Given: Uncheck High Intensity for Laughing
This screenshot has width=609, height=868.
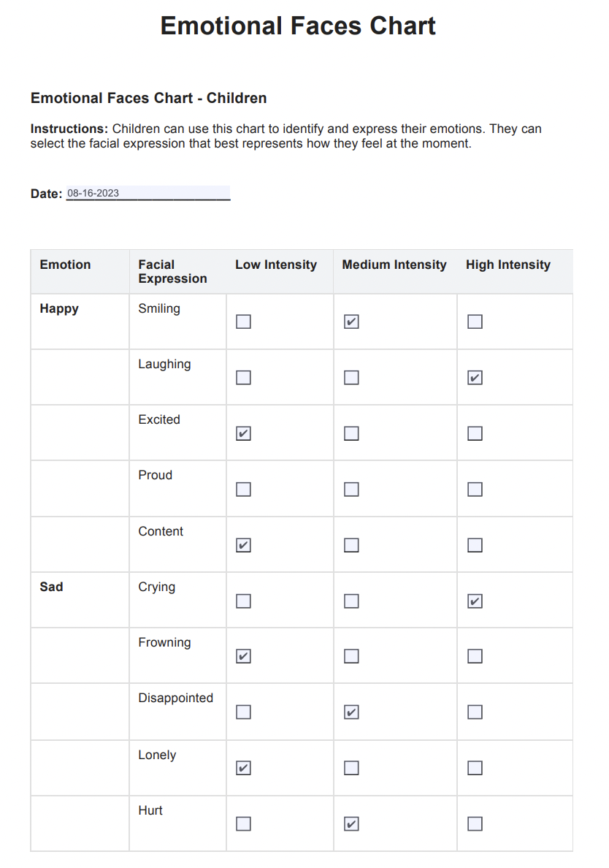Looking at the screenshot, I should point(475,378).
